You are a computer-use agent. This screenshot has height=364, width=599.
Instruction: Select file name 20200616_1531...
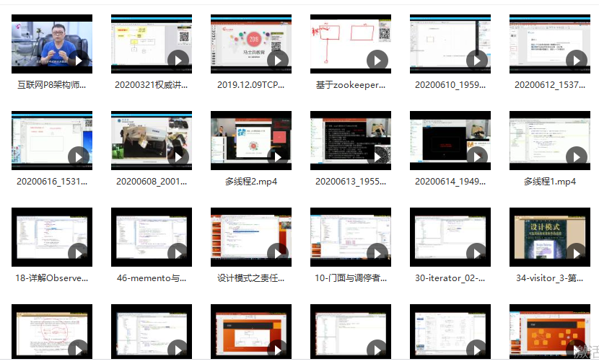[52, 182]
